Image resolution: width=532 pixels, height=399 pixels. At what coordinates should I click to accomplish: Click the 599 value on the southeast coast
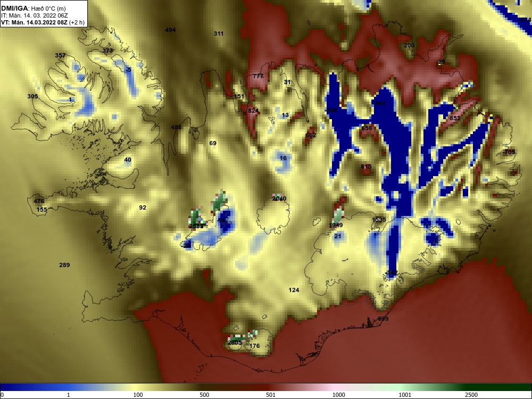383,319
